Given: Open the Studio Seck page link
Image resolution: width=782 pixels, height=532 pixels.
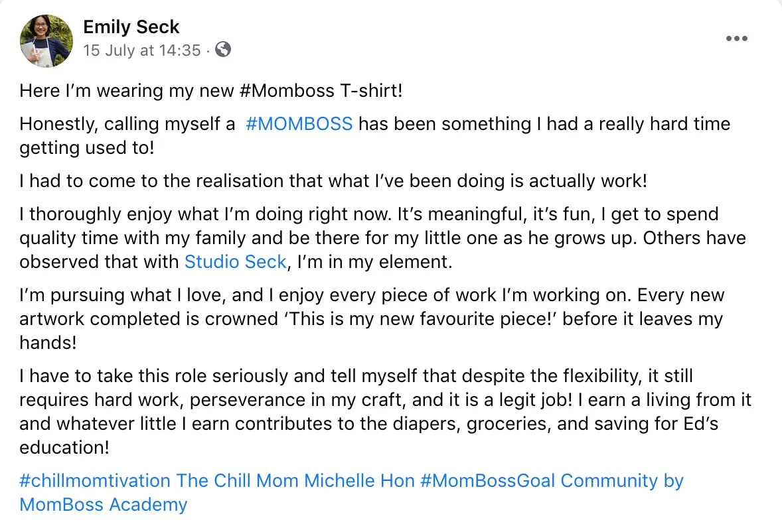Looking at the screenshot, I should (x=235, y=261).
